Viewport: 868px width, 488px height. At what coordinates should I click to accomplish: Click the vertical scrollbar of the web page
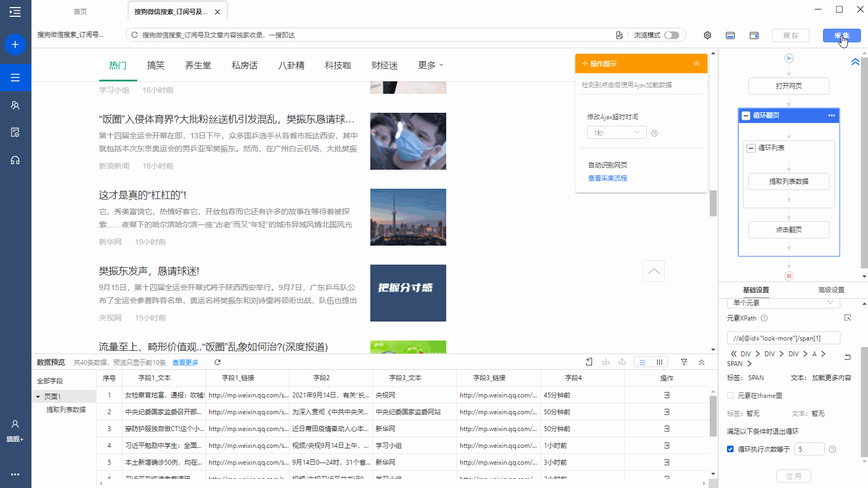(x=713, y=203)
